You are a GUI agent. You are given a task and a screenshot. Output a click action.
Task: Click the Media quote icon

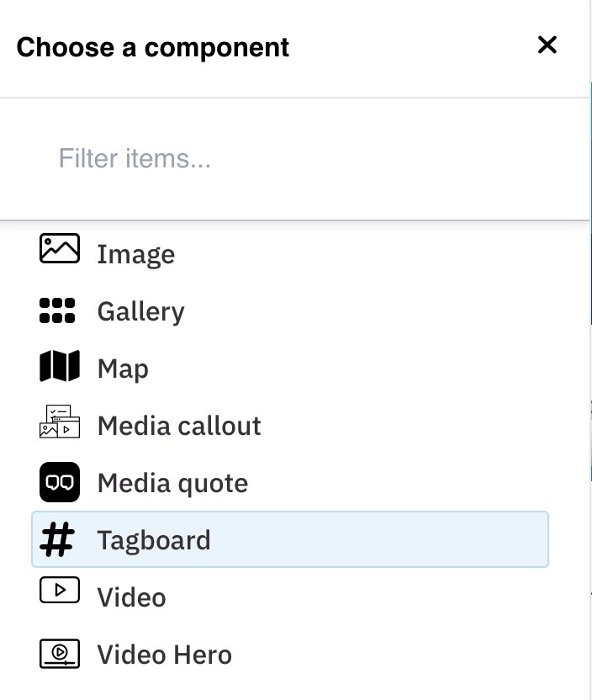pyautogui.click(x=60, y=482)
